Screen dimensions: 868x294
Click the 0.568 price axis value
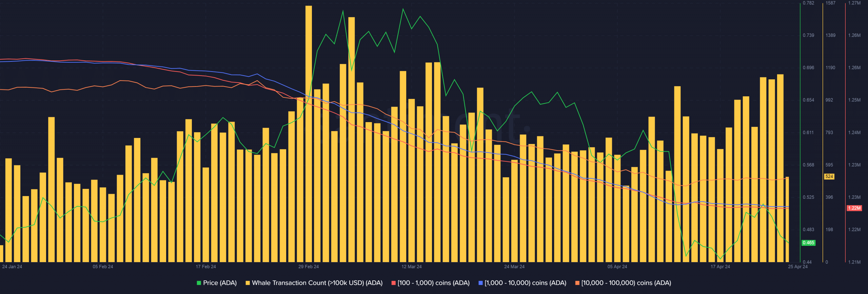808,165
